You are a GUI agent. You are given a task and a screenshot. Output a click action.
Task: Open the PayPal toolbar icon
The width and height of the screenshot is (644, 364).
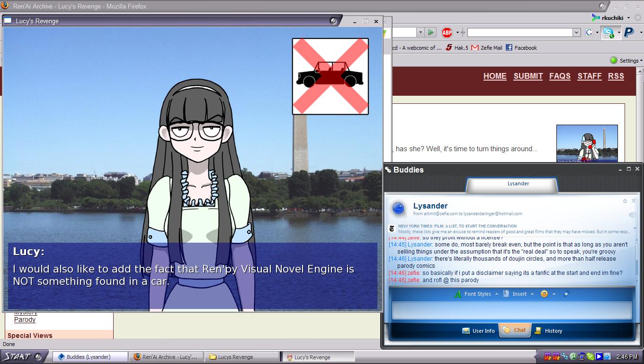(x=629, y=32)
